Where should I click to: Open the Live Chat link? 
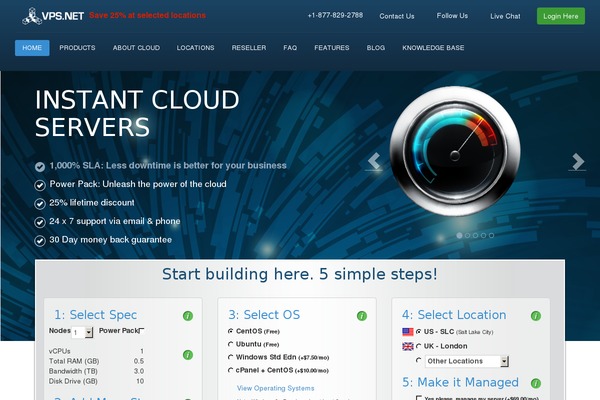point(505,16)
